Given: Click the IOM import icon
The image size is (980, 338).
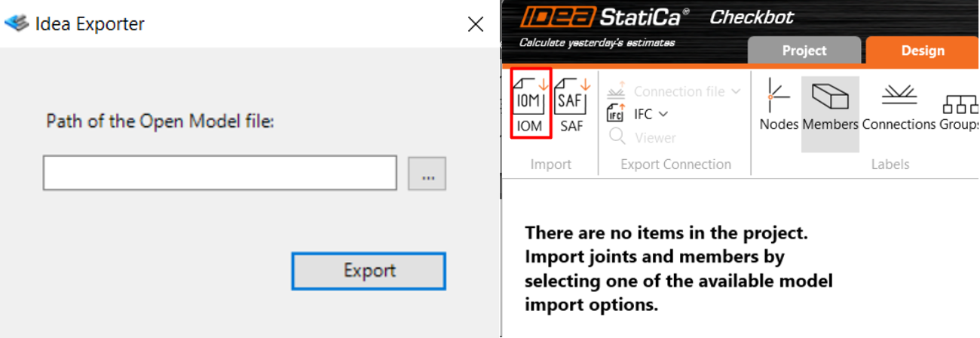Looking at the screenshot, I should pos(531,94).
